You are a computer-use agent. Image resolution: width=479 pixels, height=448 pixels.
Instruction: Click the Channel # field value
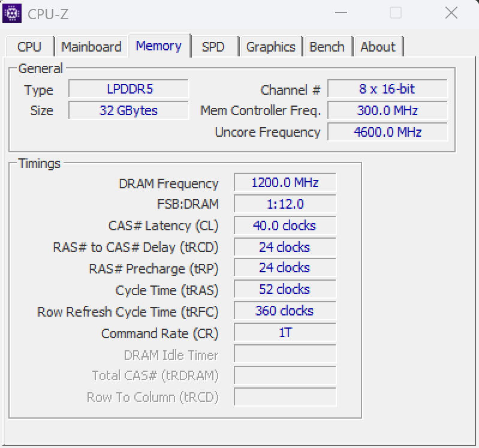pos(387,89)
